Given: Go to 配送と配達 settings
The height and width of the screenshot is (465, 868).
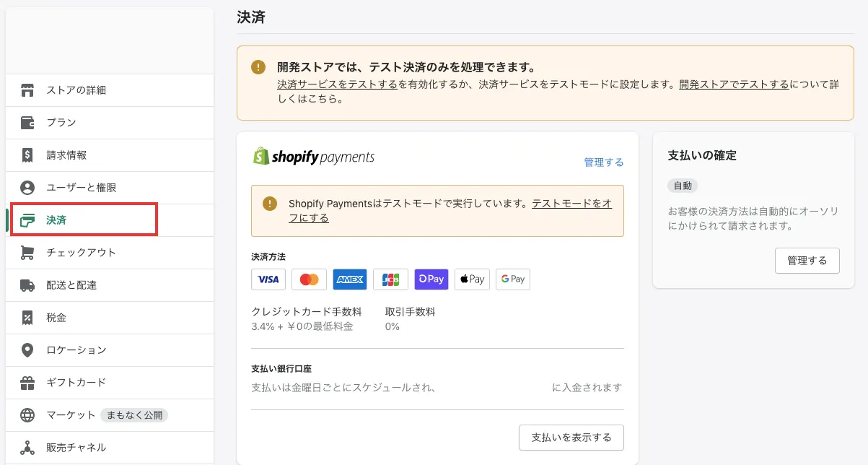Looking at the screenshot, I should point(110,285).
